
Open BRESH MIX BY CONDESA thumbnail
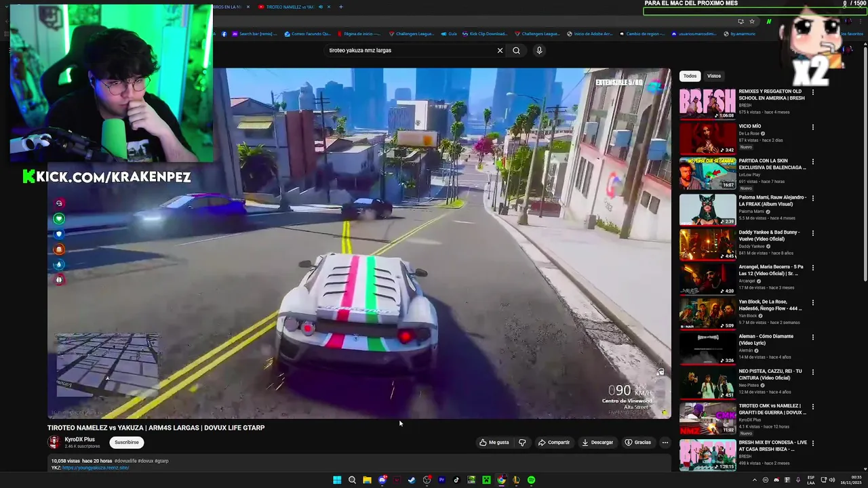click(708, 455)
